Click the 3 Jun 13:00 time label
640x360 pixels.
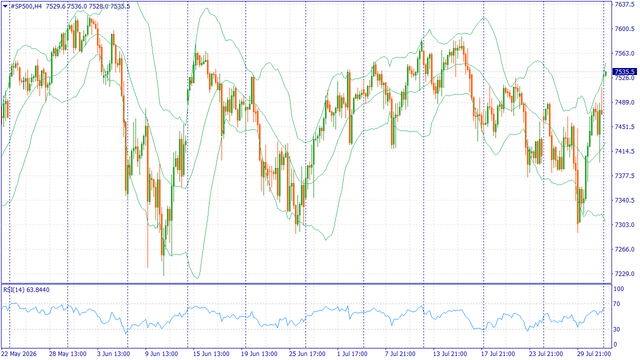[x=113, y=353]
